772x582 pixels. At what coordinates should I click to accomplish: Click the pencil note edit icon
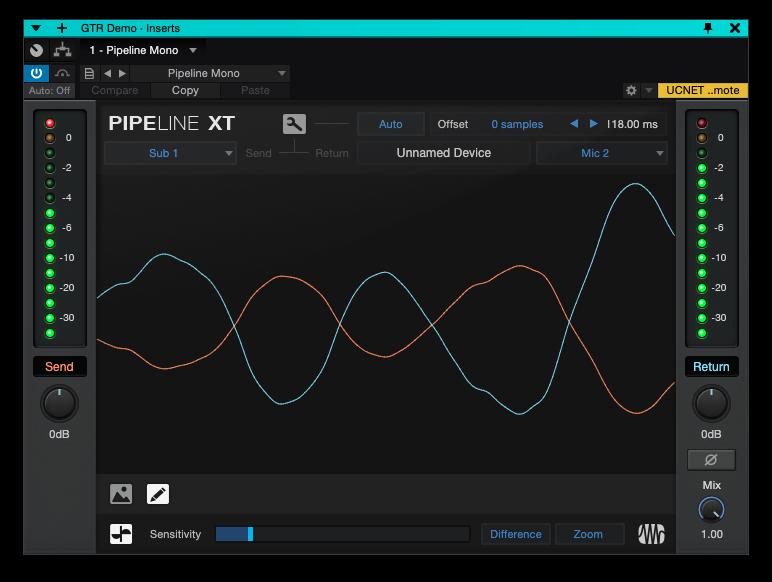point(158,494)
